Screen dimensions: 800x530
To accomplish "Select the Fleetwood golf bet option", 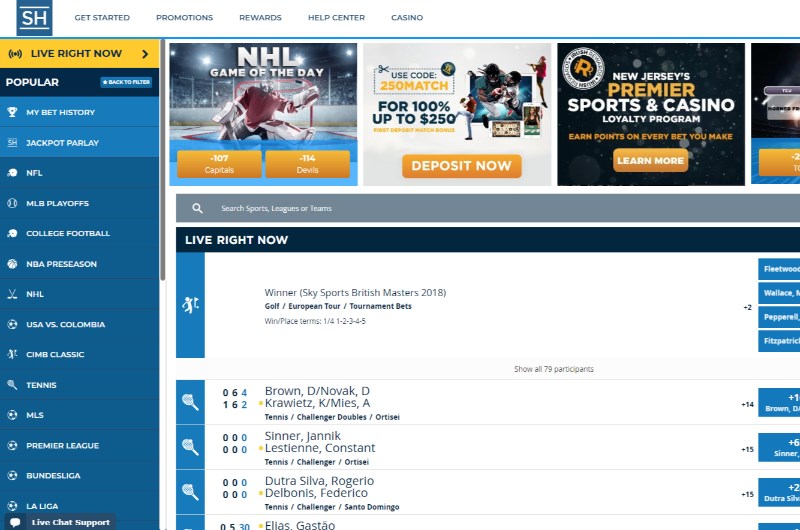I will coord(779,269).
